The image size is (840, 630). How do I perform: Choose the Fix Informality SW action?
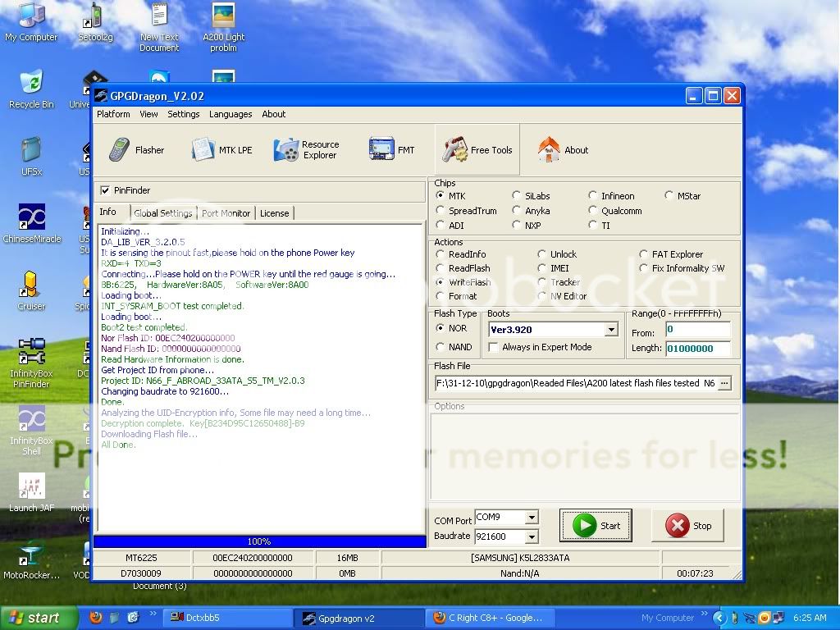pyautogui.click(x=643, y=268)
